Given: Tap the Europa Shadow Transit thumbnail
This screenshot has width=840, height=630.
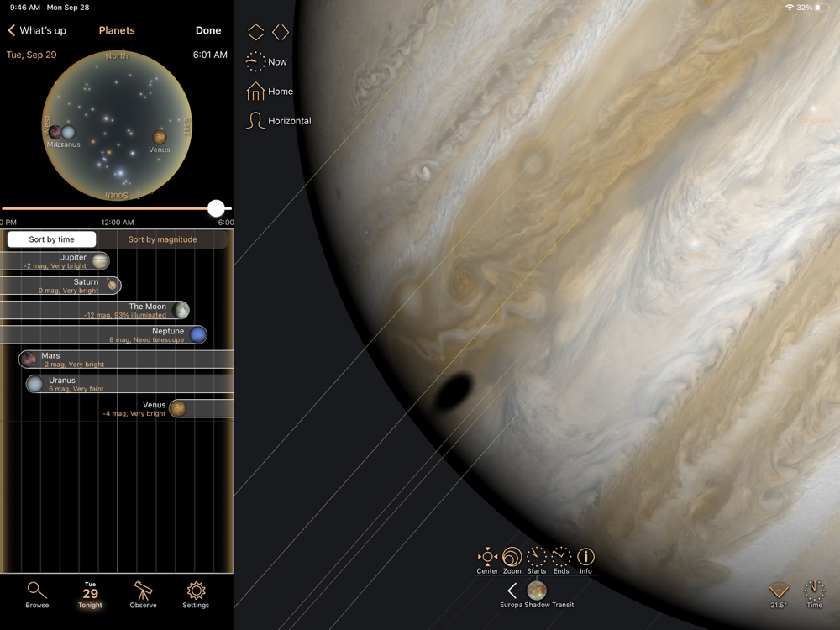Looking at the screenshot, I should (537, 591).
